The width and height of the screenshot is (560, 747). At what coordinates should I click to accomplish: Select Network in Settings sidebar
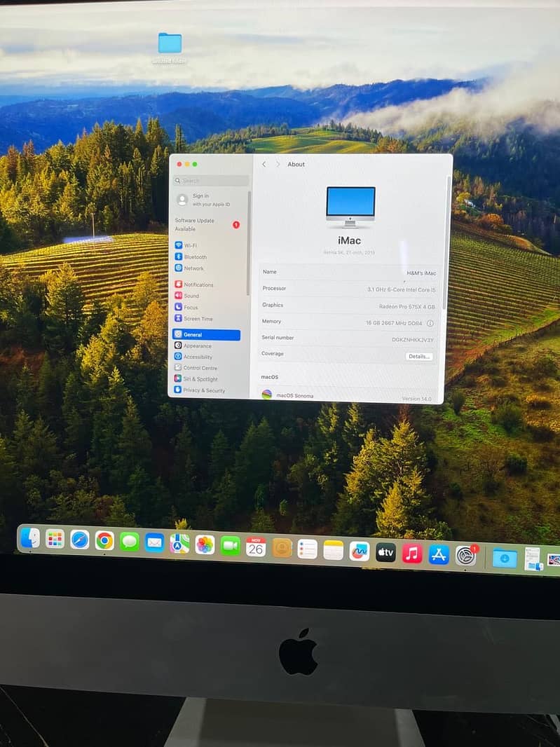tap(189, 268)
